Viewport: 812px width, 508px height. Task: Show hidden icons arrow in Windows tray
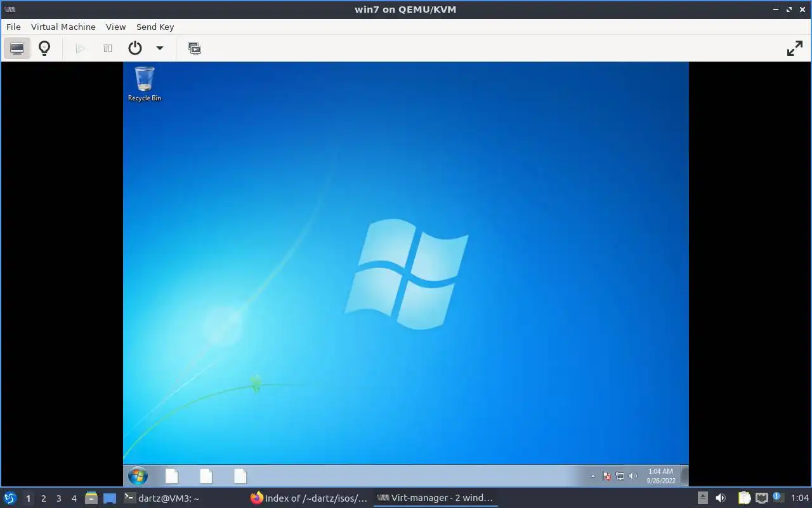[593, 476]
